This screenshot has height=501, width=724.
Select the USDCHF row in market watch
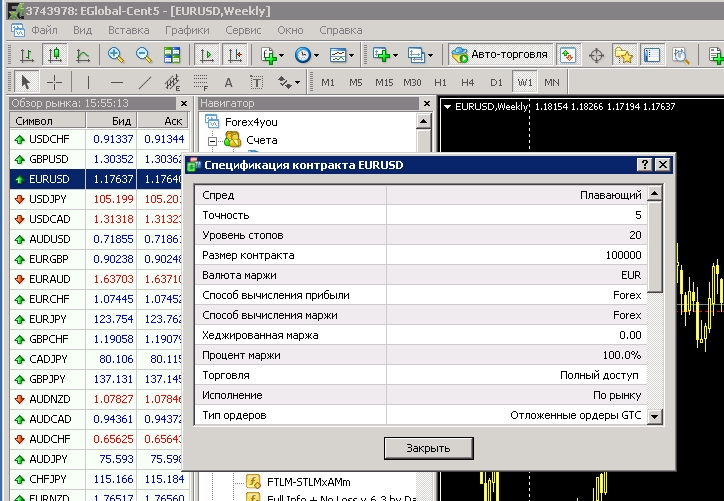[x=99, y=139]
